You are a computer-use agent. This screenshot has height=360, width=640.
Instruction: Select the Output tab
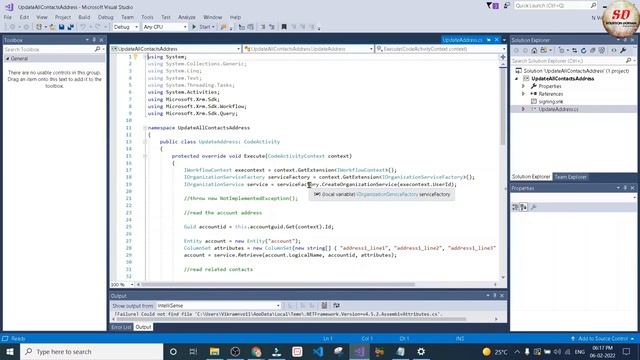pyautogui.click(x=143, y=327)
